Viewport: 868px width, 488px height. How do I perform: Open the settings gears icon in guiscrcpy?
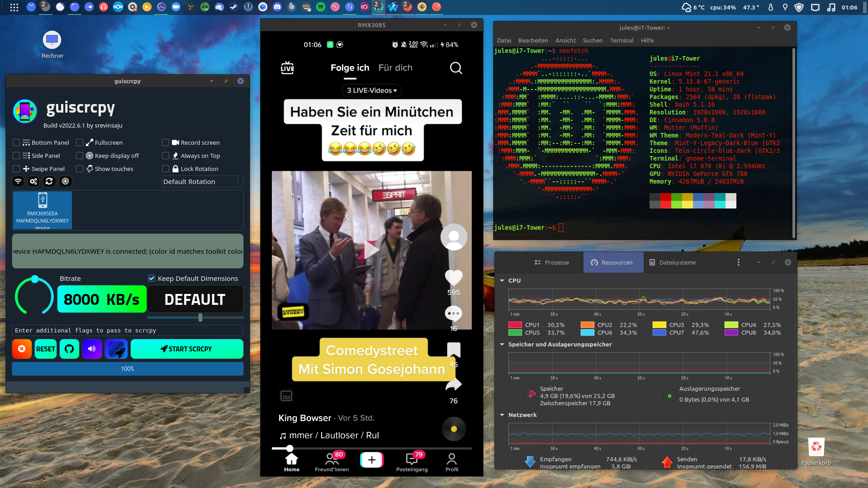coord(33,181)
